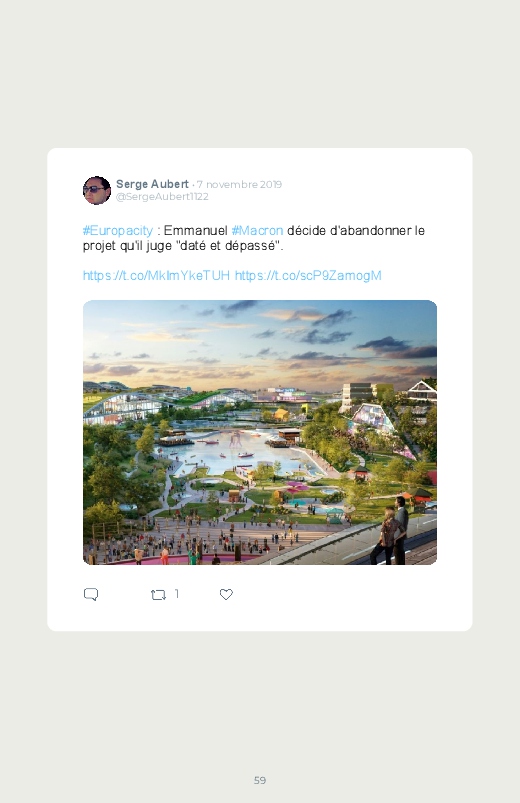View the retweet count of 1
The height and width of the screenshot is (803, 520).
pos(177,594)
